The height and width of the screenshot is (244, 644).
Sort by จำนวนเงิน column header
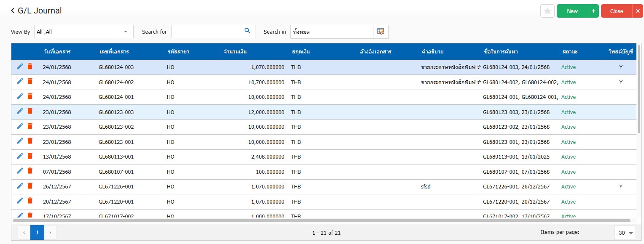pyautogui.click(x=235, y=52)
